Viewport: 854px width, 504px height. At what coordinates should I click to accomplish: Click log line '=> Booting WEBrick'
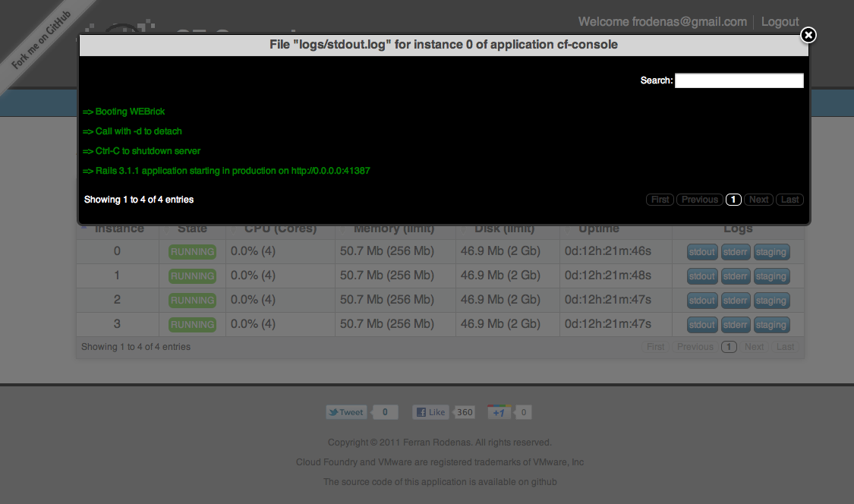point(124,112)
